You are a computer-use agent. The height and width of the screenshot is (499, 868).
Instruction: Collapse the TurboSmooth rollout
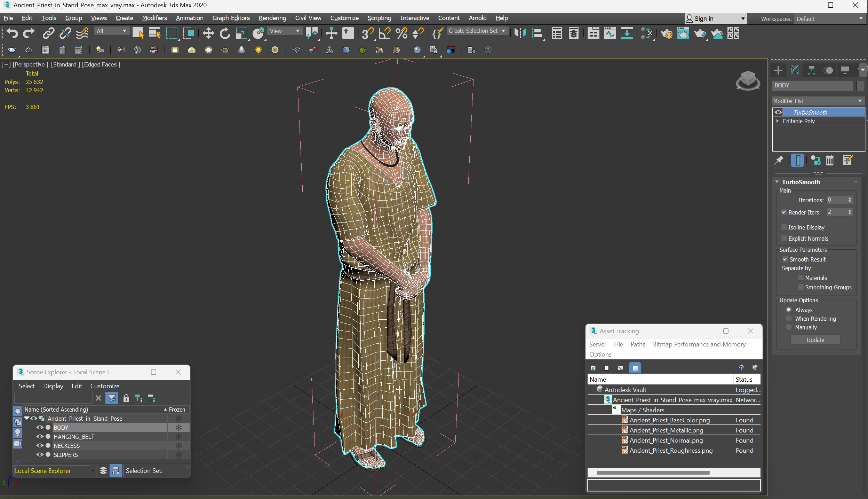(x=777, y=182)
